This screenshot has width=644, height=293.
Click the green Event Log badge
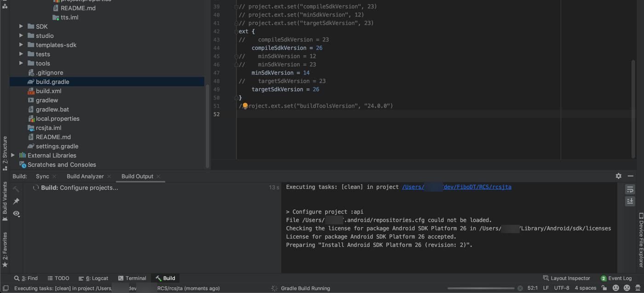point(604,278)
